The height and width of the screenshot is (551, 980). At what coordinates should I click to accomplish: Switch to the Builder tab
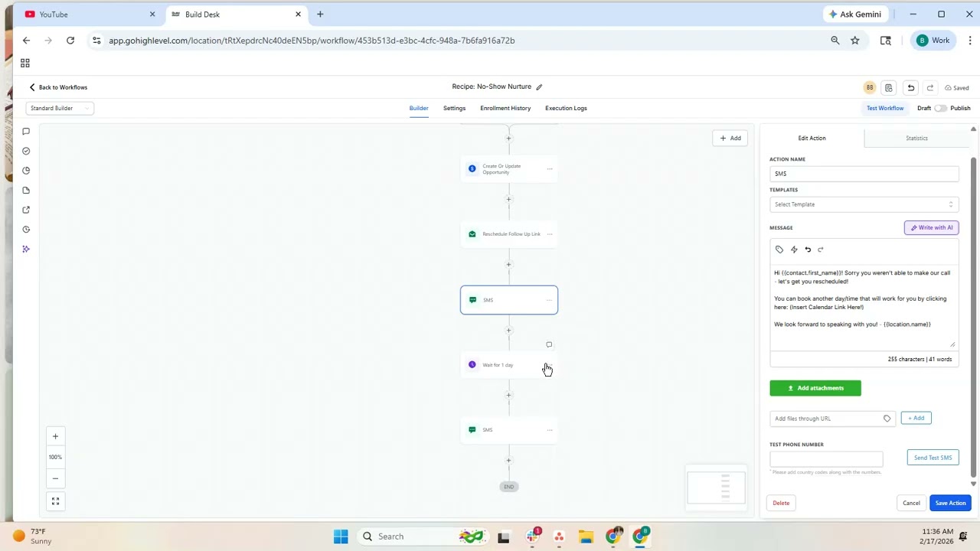[x=419, y=108]
